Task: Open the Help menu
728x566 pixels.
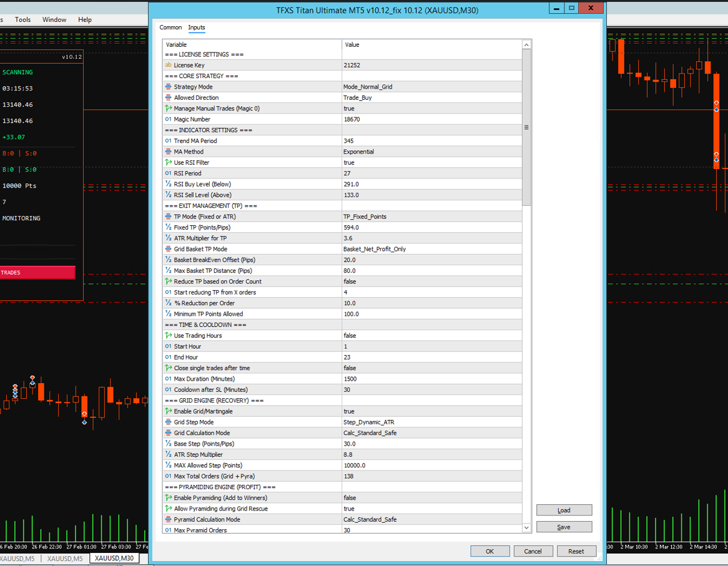Action: [x=84, y=19]
